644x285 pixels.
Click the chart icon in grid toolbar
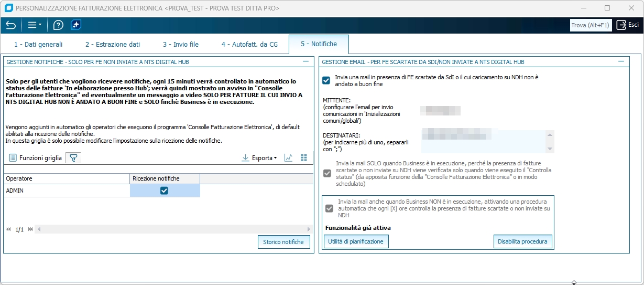tap(288, 157)
